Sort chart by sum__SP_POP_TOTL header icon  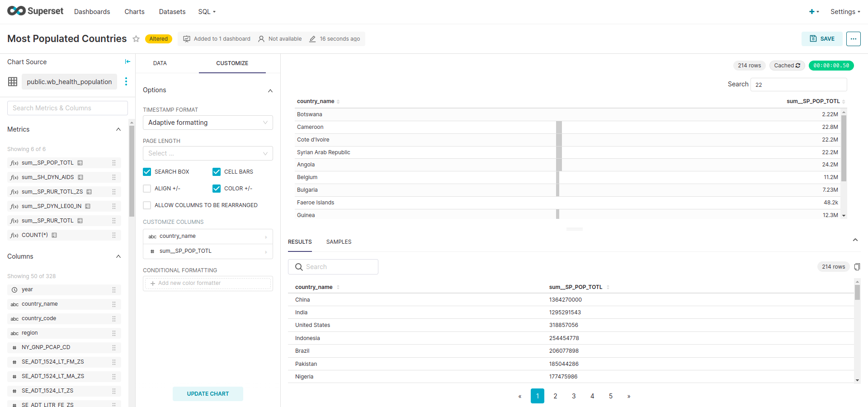point(844,102)
